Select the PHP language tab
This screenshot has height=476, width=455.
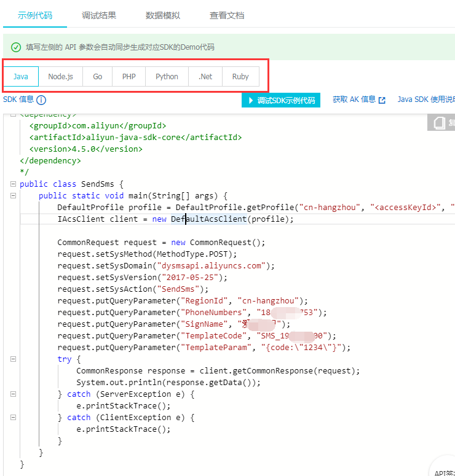[129, 77]
